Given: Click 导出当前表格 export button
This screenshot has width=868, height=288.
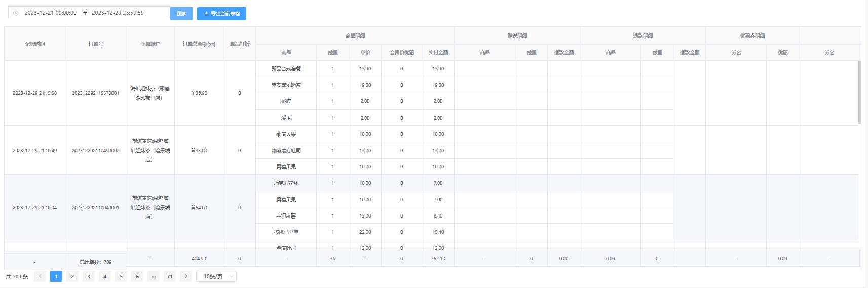Looking at the screenshot, I should 221,14.
